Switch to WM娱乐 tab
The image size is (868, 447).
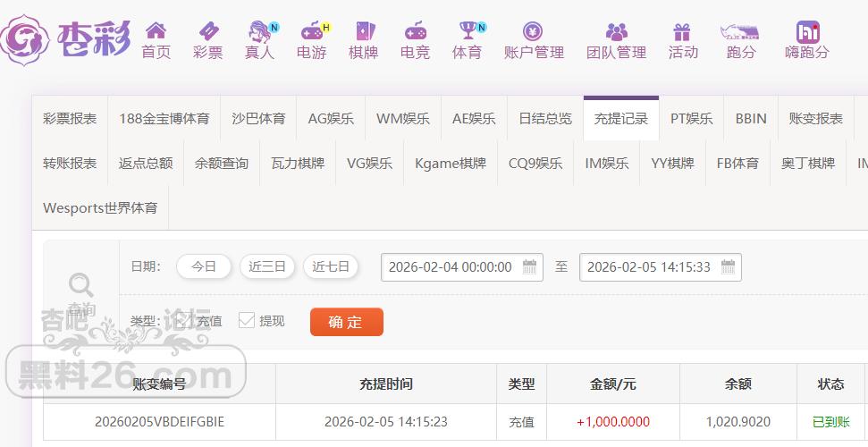[x=403, y=119]
